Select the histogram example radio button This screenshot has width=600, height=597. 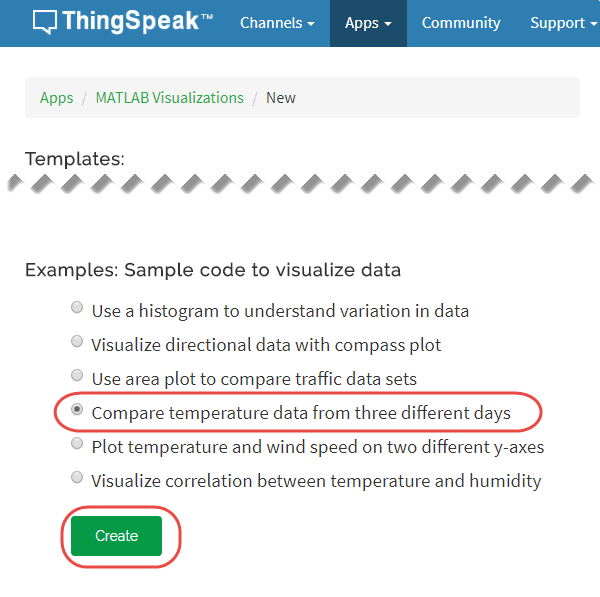[78, 309]
